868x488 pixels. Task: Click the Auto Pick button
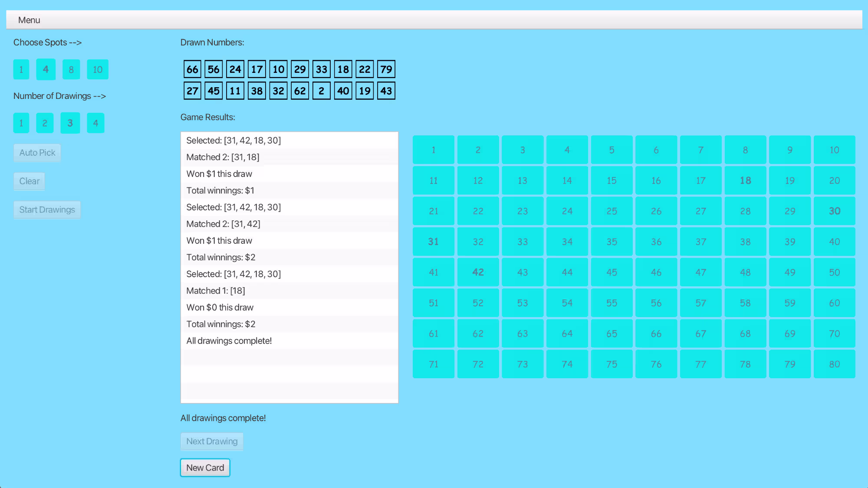coord(37,153)
